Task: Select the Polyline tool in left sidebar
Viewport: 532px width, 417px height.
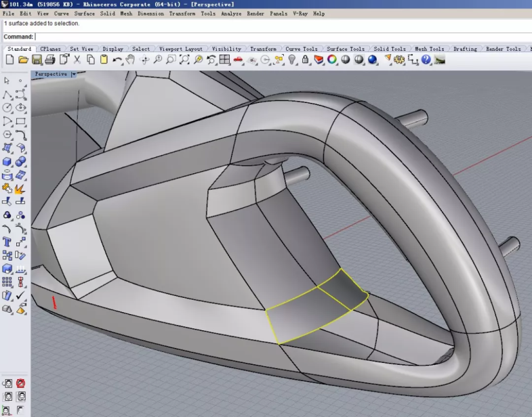Action: 7,95
